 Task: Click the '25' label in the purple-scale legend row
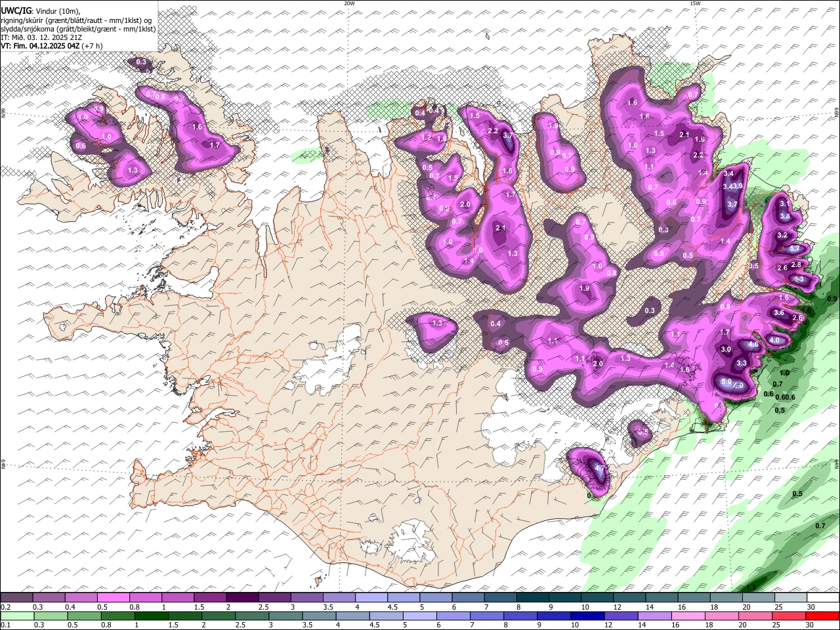[x=778, y=607]
